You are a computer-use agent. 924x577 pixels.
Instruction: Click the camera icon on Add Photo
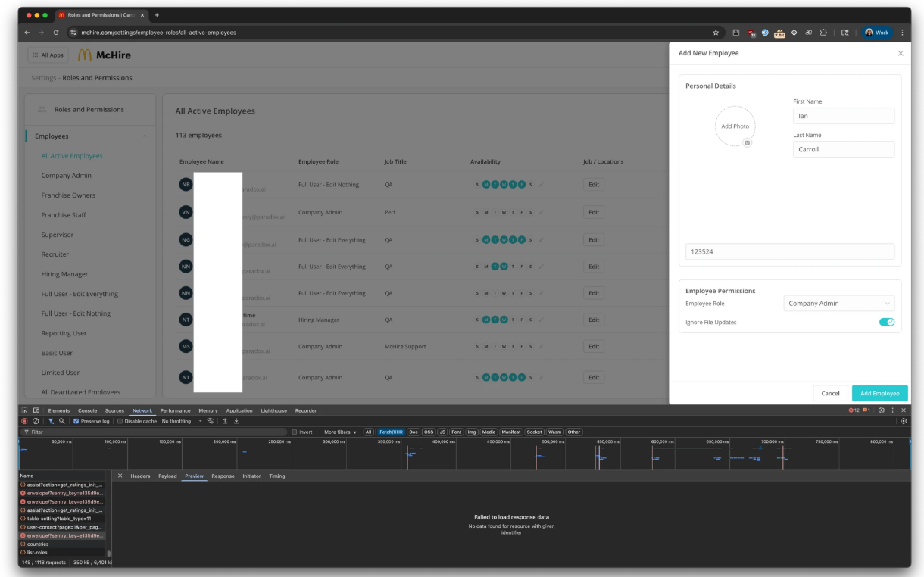pyautogui.click(x=747, y=142)
